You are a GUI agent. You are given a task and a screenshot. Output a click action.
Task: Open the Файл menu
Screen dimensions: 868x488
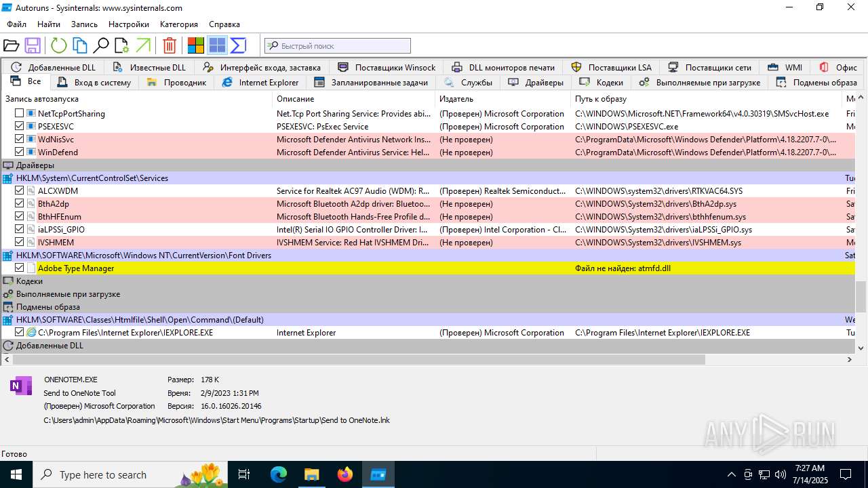coord(17,24)
